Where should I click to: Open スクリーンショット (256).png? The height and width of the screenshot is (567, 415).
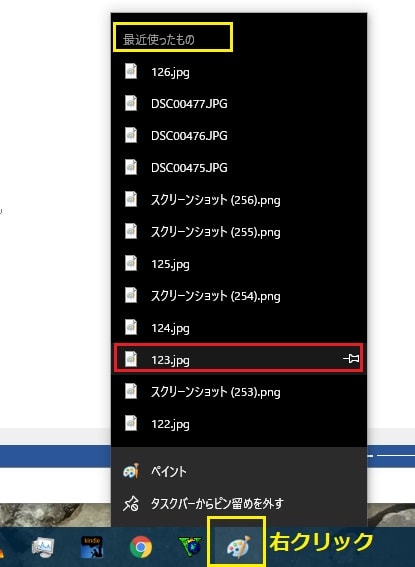(239, 200)
